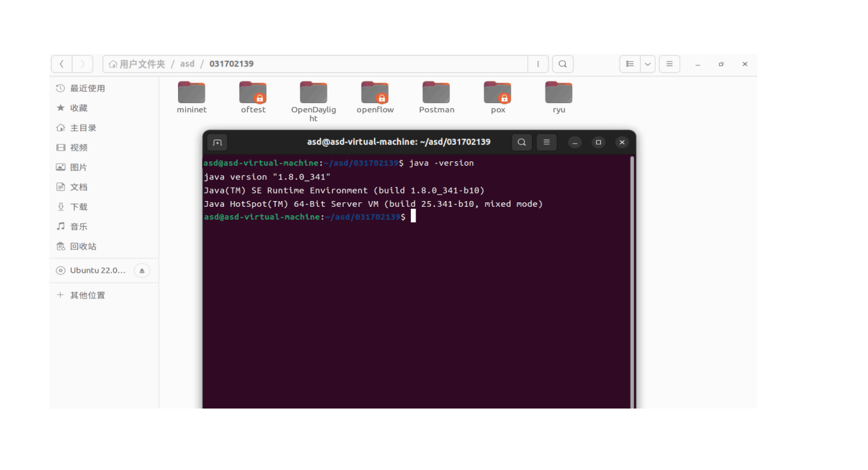The image size is (868, 470).
Task: Open a new terminal tab
Action: click(218, 142)
